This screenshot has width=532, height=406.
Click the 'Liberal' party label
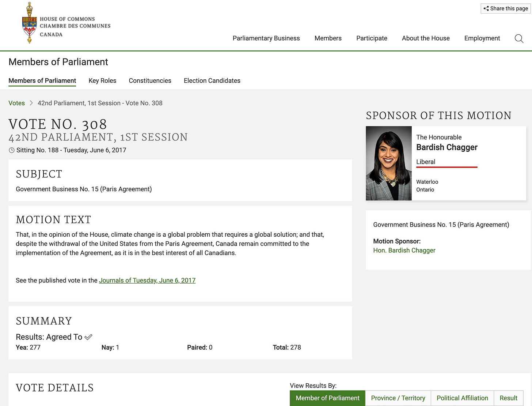[x=426, y=162]
